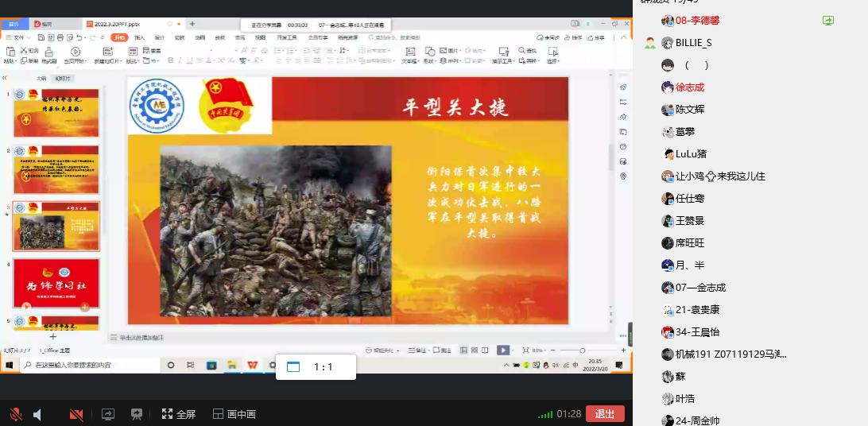Screen dimensions: 868x426
Task: Switch to the 动画 ribbon tab
Action: [200, 37]
